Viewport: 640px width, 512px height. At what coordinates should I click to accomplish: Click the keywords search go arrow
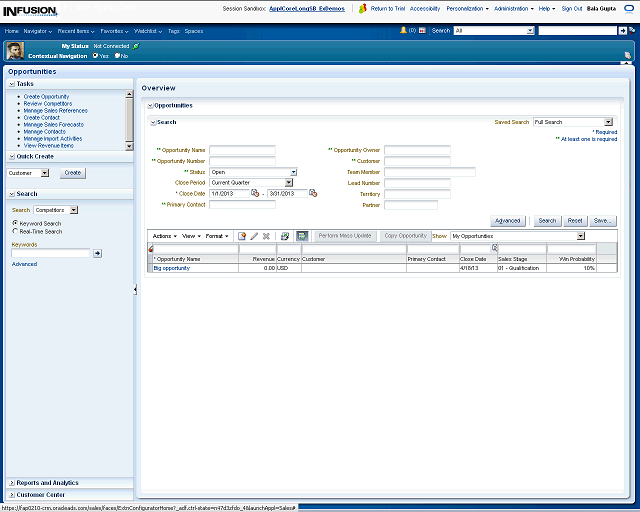click(x=98, y=254)
